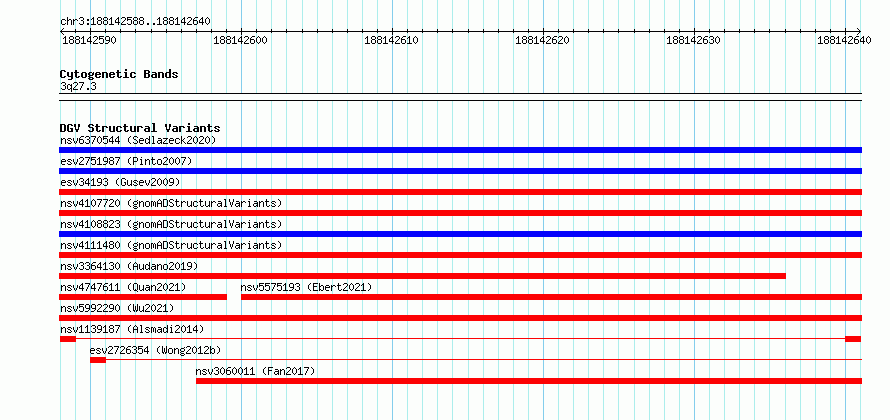Select the Cytogenetic Bands track title

coord(119,74)
